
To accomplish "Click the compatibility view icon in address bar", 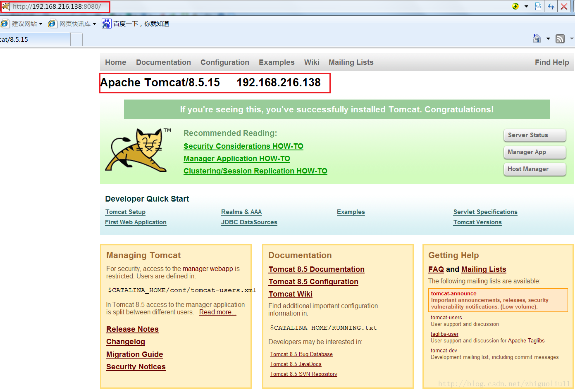I will coord(538,7).
